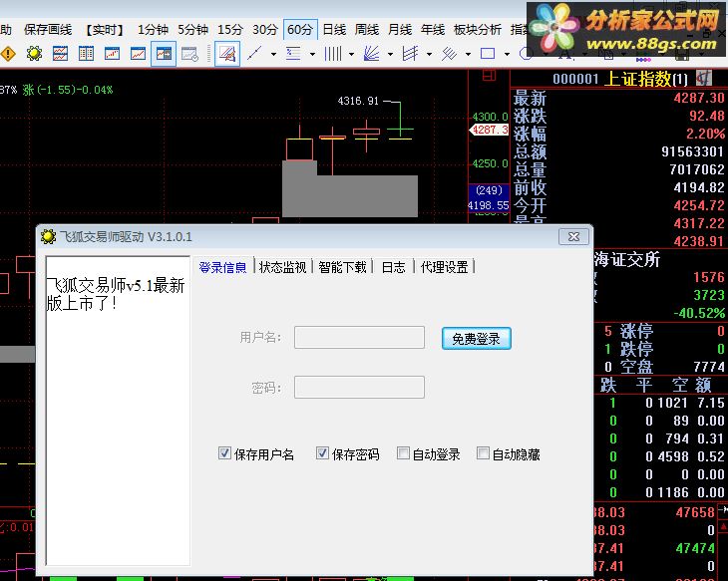
Task: Select the 60分 period button
Action: [x=300, y=30]
